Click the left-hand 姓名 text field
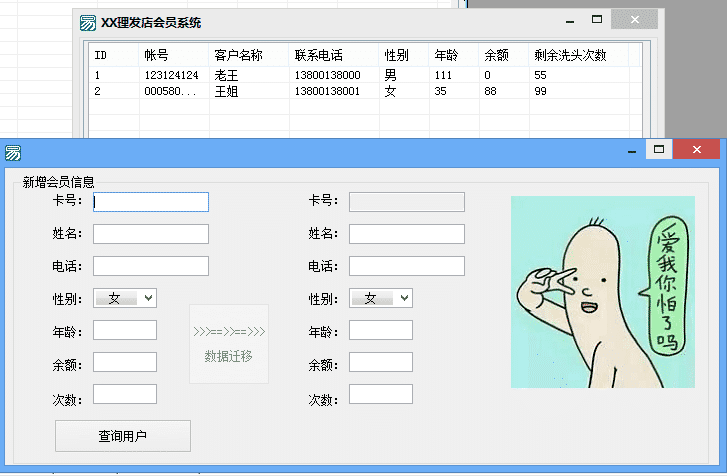 pos(151,234)
